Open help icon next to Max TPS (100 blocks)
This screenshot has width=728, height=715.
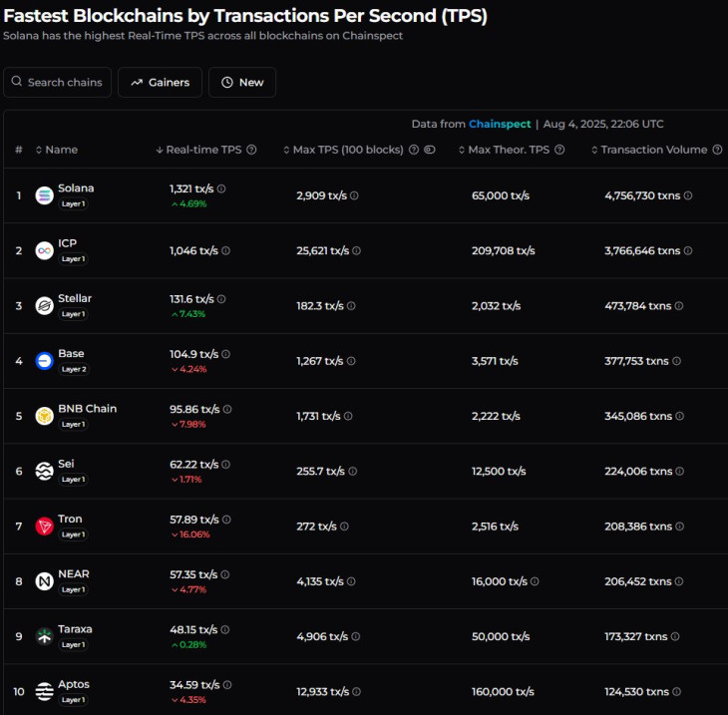tap(414, 150)
